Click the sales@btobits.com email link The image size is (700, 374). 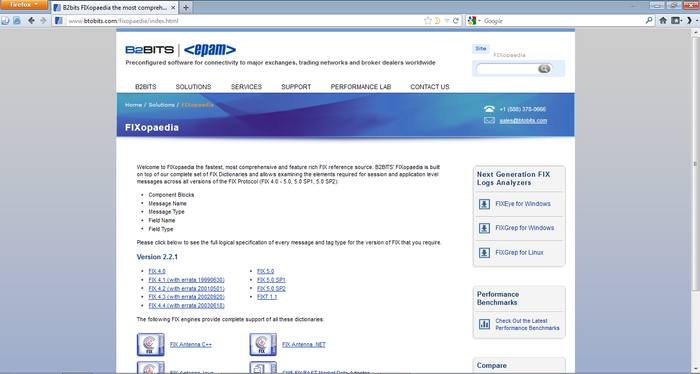pyautogui.click(x=523, y=121)
